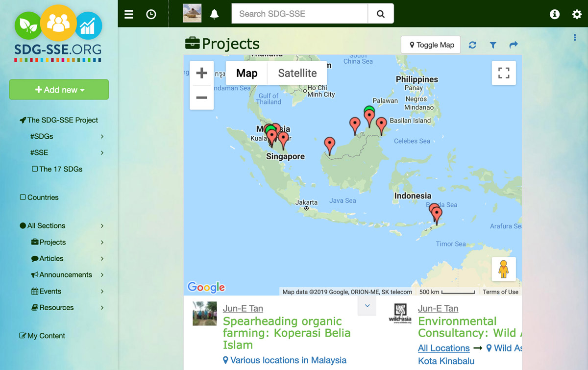Expand the Articles chevron
This screenshot has width=588, height=370.
102,259
